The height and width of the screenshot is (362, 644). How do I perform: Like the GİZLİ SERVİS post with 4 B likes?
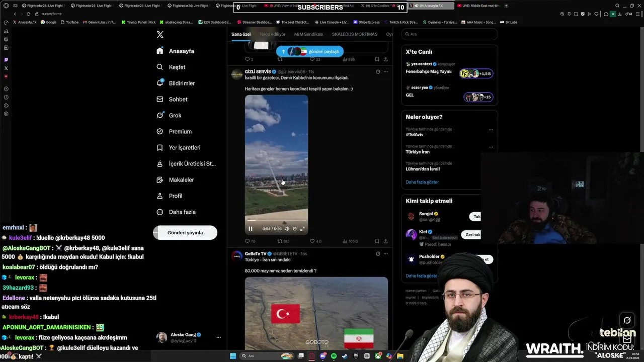point(315,241)
